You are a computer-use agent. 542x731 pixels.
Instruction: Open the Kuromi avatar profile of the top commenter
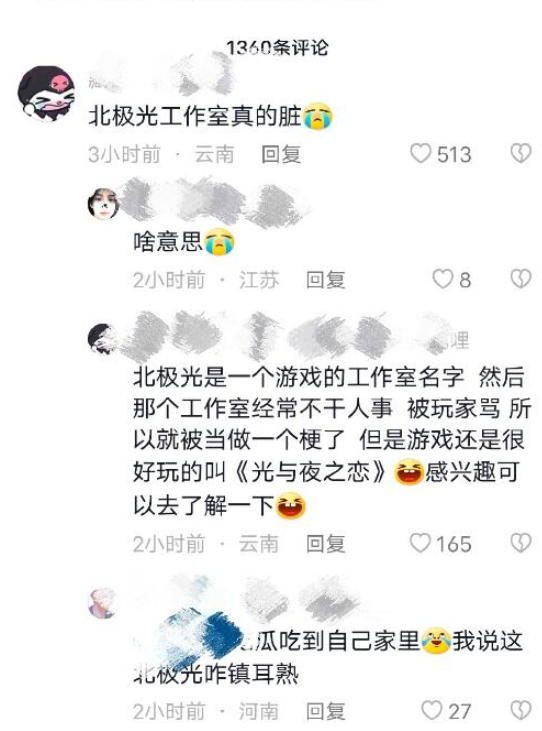[46, 94]
